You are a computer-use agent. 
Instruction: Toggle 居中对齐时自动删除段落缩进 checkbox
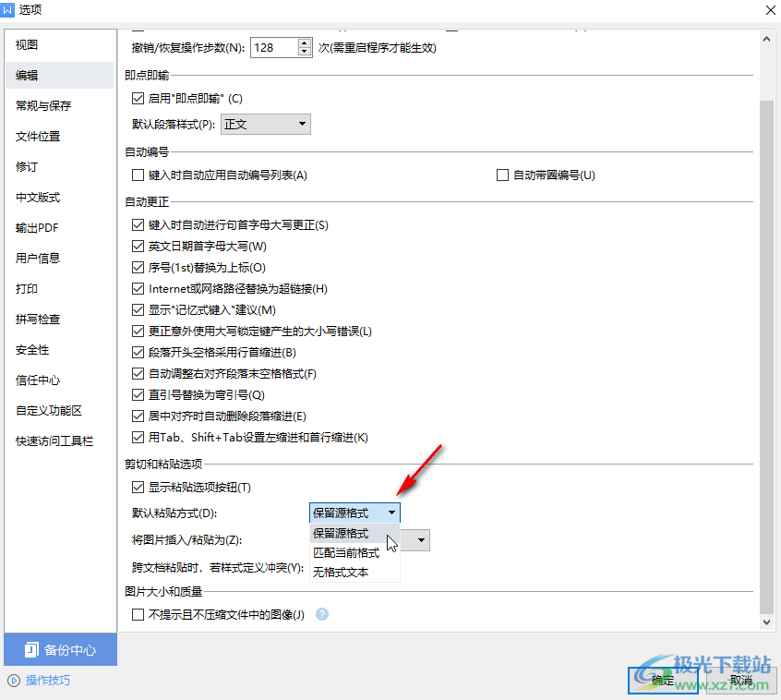[x=138, y=416]
